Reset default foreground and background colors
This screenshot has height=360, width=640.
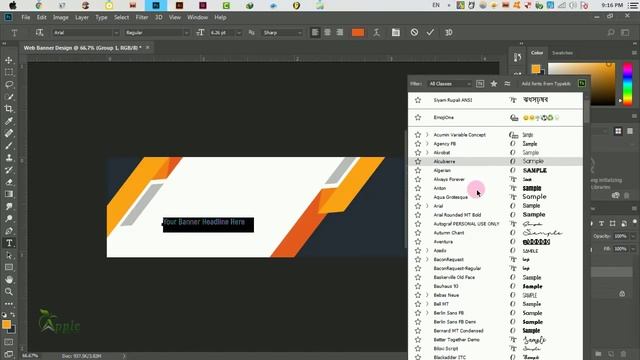coord(4,315)
